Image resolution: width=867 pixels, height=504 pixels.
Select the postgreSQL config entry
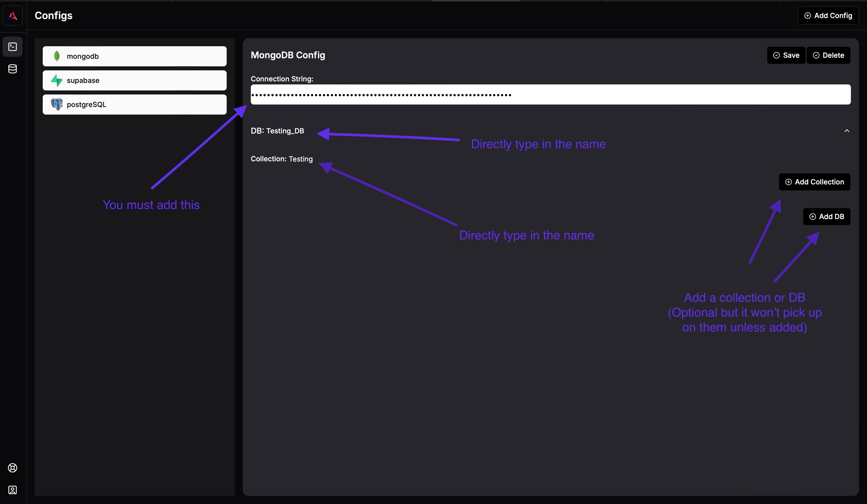coord(134,104)
